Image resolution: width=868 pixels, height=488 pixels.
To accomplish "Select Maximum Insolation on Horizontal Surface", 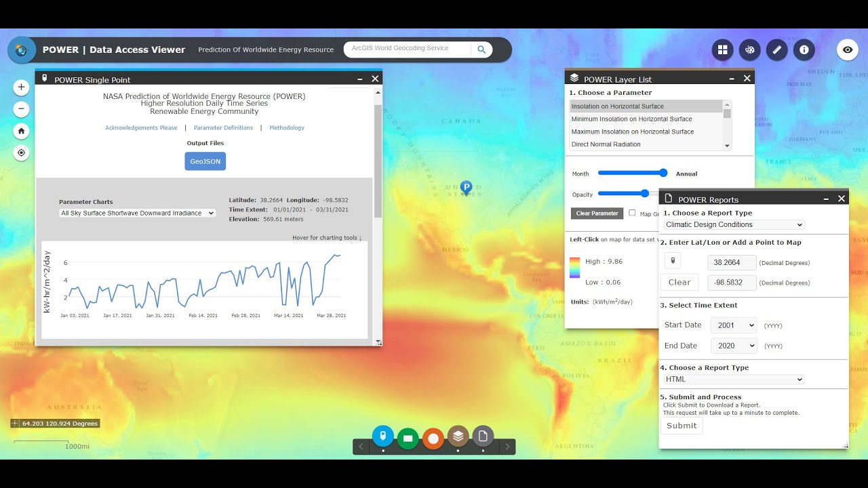I will 646,131.
